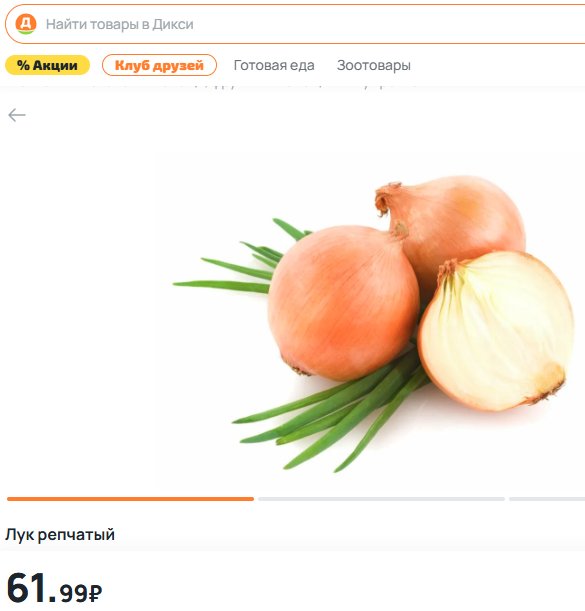
Task: Select the first orange image carousel indicator
Action: coord(131,499)
